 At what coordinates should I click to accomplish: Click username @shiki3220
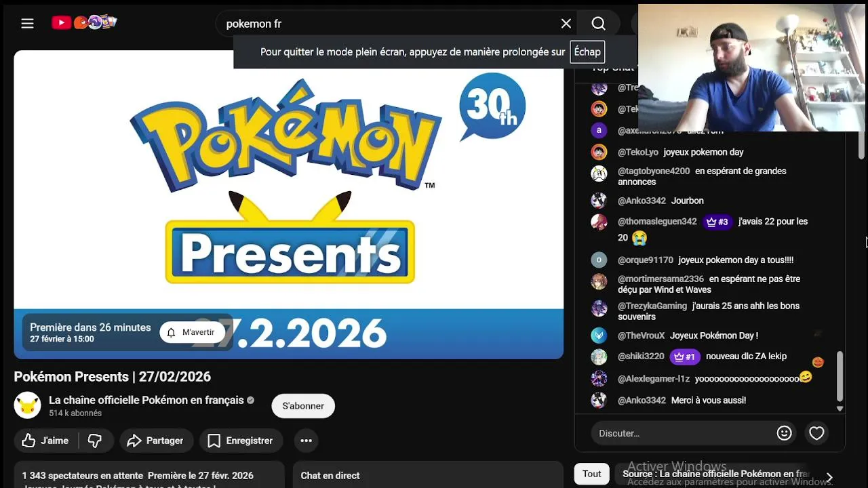tap(641, 357)
